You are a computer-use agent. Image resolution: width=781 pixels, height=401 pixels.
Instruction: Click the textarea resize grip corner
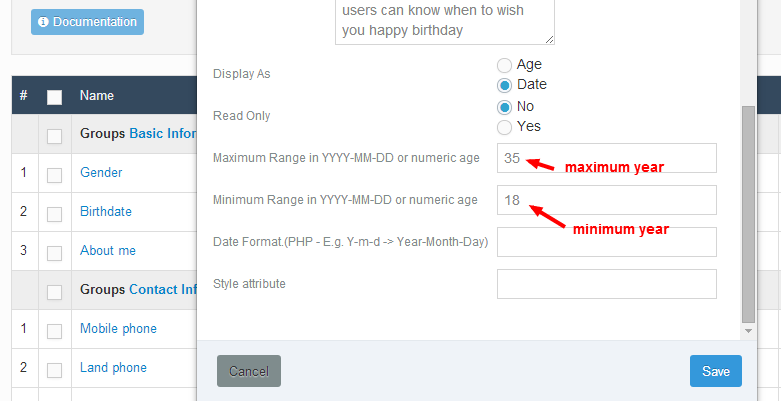tap(549, 39)
